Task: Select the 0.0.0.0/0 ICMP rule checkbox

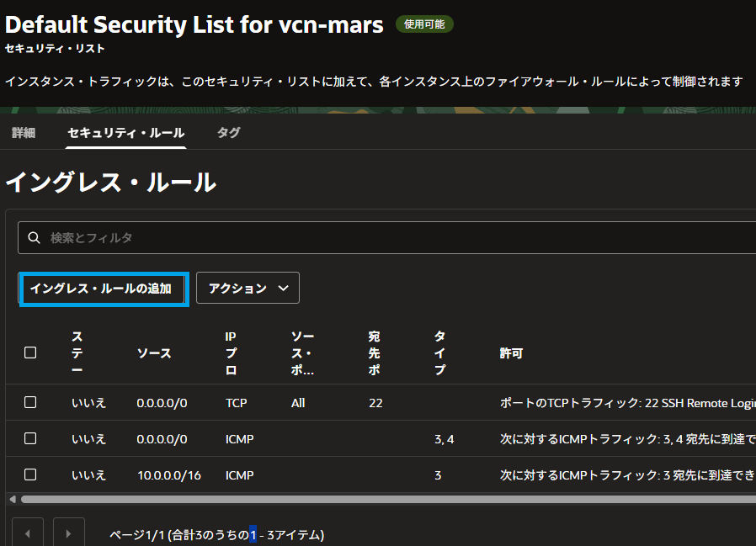Action: click(x=30, y=438)
